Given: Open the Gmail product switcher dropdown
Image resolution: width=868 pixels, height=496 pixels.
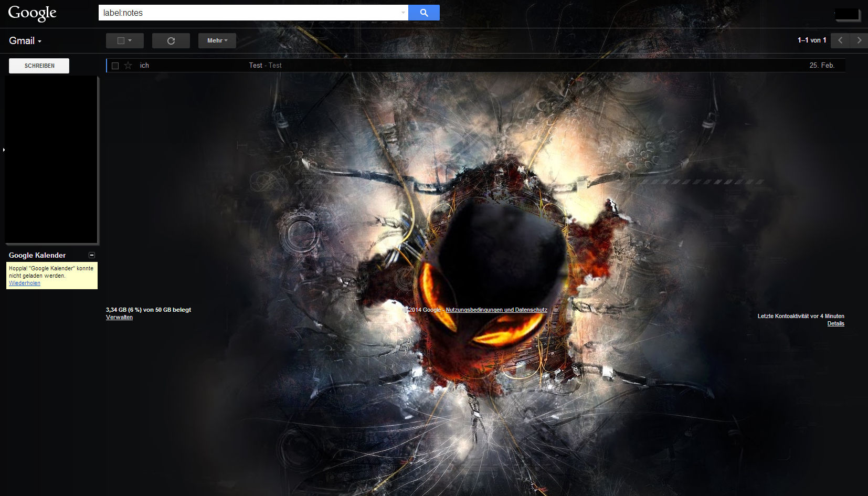Looking at the screenshot, I should tap(25, 41).
